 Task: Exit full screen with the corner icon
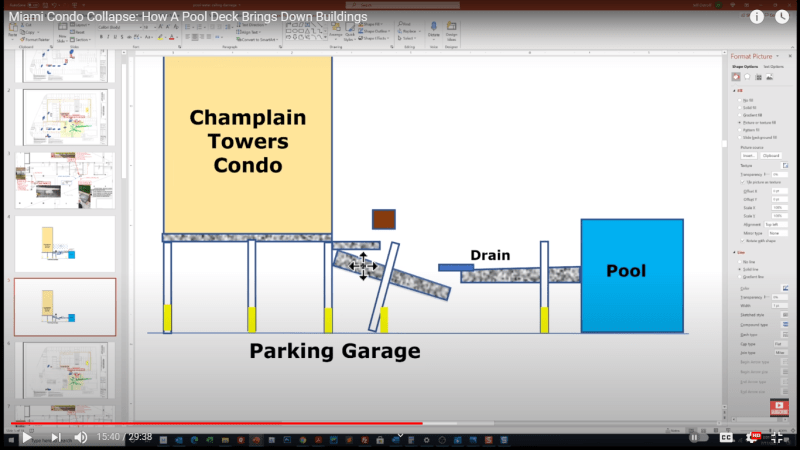(777, 437)
